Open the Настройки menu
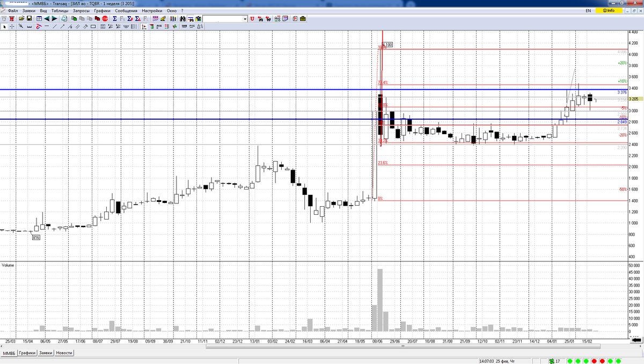Viewport: 644px width, 364px height. 152,10
